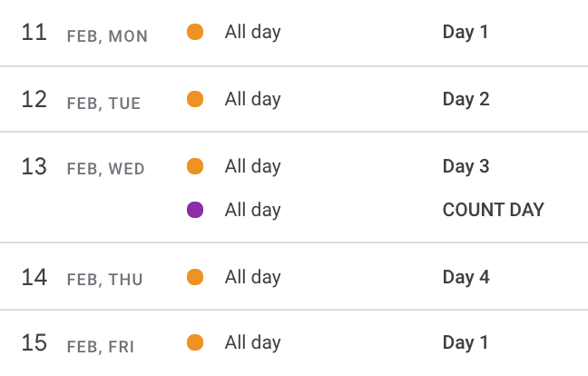Select date number 11
The height and width of the screenshot is (376, 588).
coord(34,33)
